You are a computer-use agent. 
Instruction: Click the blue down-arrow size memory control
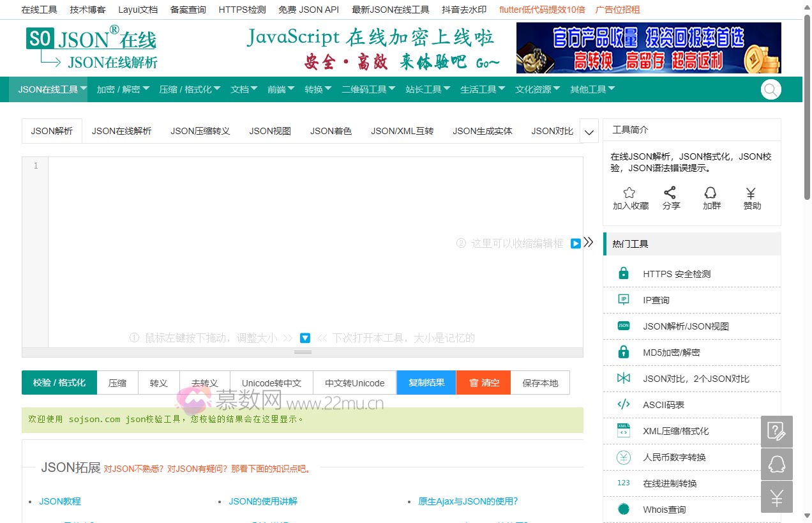point(304,338)
